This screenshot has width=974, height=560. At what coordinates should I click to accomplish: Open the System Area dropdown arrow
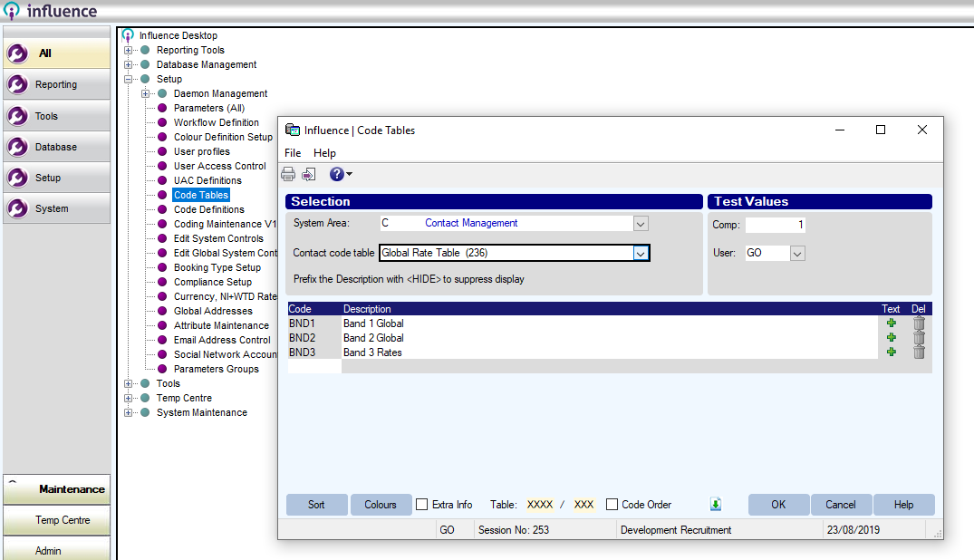tap(641, 223)
